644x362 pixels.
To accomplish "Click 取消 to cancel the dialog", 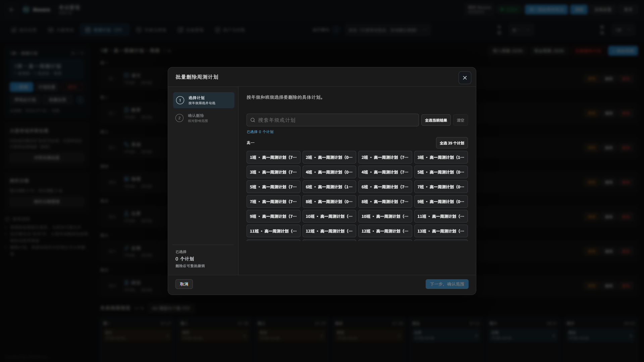I will pos(184,284).
